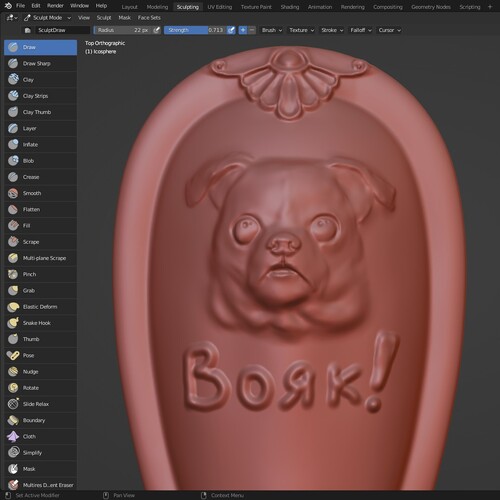
Task: Select the Snake Hook brush
Action: pyautogui.click(x=40, y=323)
